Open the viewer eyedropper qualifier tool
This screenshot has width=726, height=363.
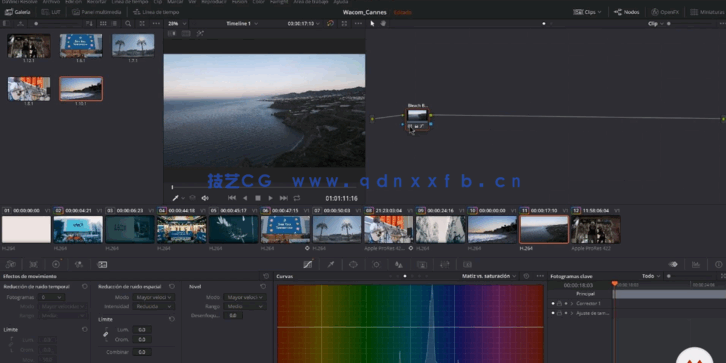[x=175, y=198]
